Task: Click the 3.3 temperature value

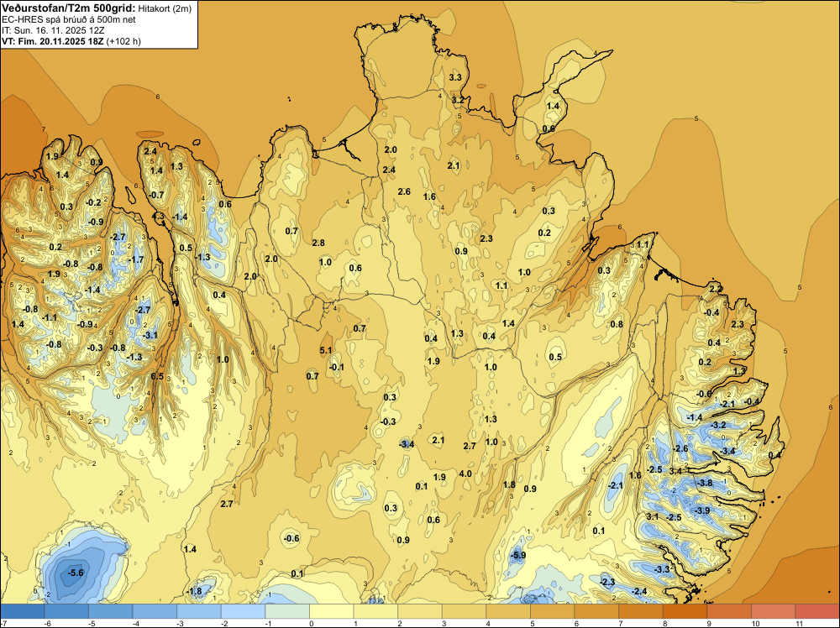Action: coord(454,77)
